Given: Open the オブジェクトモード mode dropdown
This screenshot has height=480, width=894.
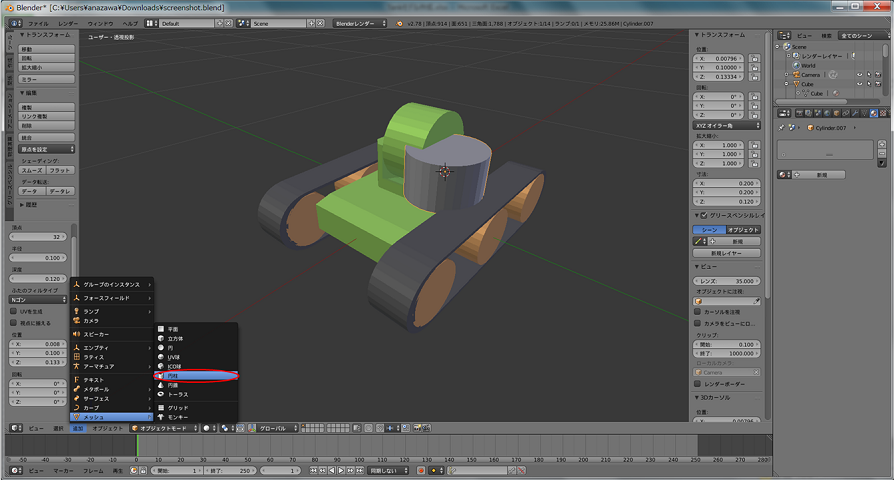Looking at the screenshot, I should click(x=163, y=428).
